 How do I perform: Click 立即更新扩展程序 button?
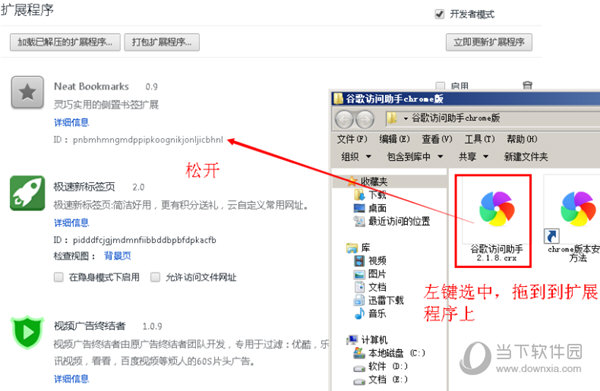tap(489, 42)
